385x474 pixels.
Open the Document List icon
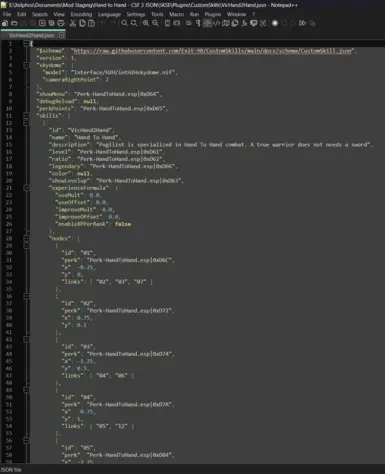coord(235,23)
